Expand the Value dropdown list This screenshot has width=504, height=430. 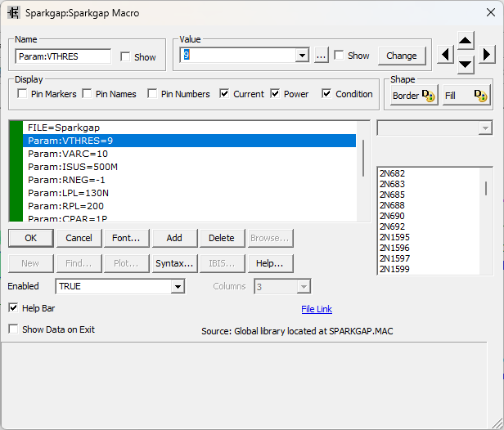(302, 56)
